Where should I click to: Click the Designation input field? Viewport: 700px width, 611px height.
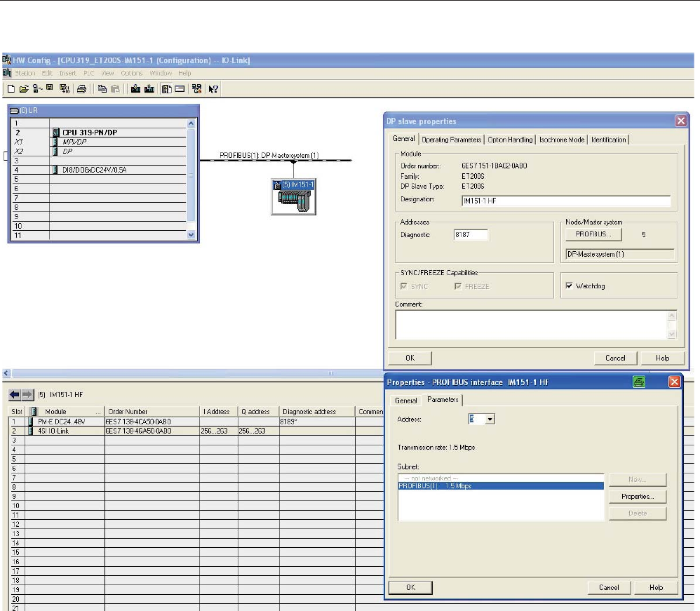(566, 201)
